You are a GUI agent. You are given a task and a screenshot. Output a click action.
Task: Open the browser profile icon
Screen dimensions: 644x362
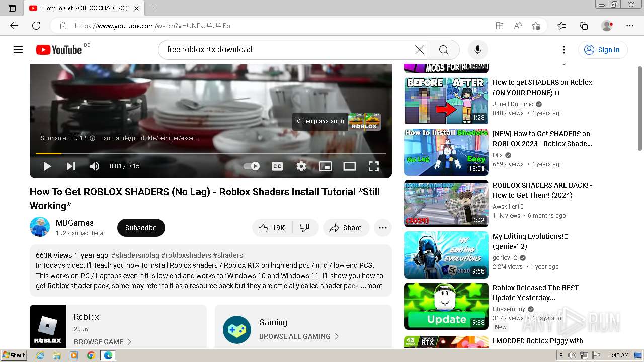coord(607,26)
